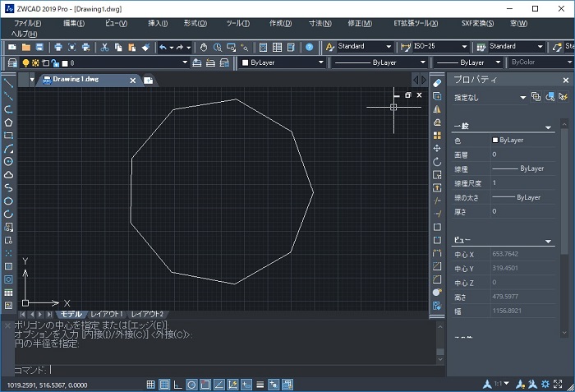Open the 指定なし selection dropdown
Image resolution: width=575 pixels, height=392 pixels.
pos(523,97)
